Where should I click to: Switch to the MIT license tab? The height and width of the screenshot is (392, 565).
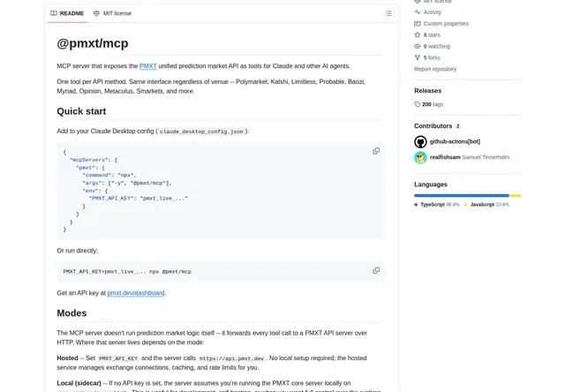tap(112, 13)
